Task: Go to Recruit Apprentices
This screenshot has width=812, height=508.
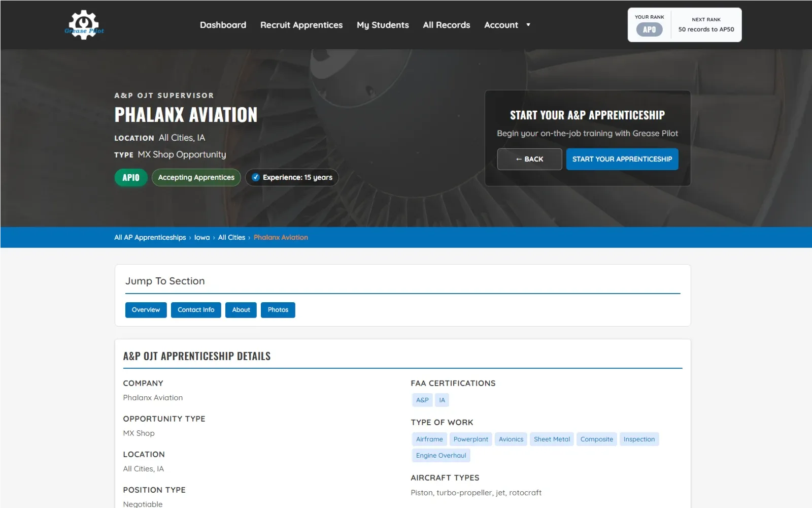Action: [x=301, y=25]
